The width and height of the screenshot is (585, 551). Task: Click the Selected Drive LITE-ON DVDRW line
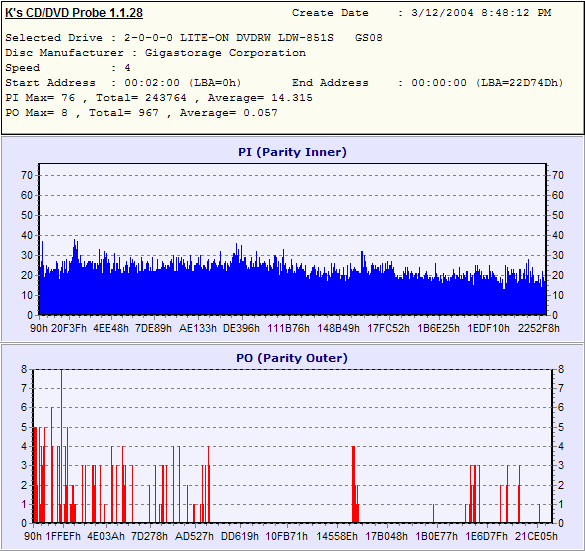coord(194,38)
